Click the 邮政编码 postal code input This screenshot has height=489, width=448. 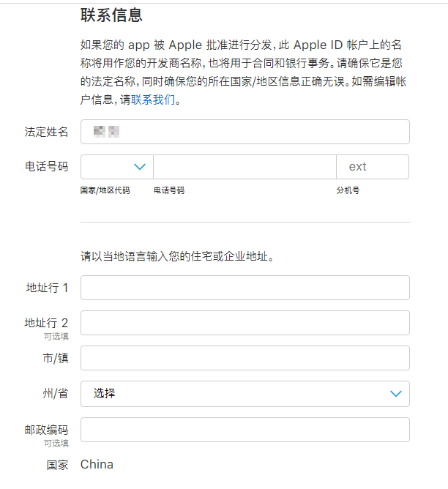tap(244, 430)
